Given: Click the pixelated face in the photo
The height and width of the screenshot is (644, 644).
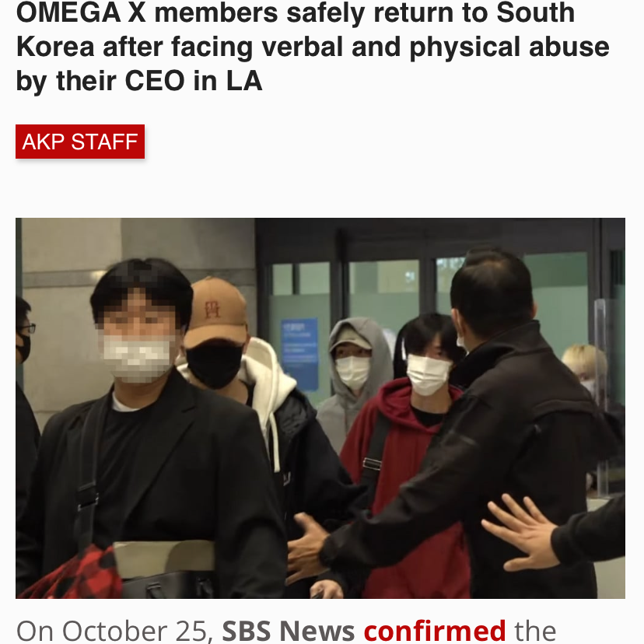Looking at the screenshot, I should (138, 337).
